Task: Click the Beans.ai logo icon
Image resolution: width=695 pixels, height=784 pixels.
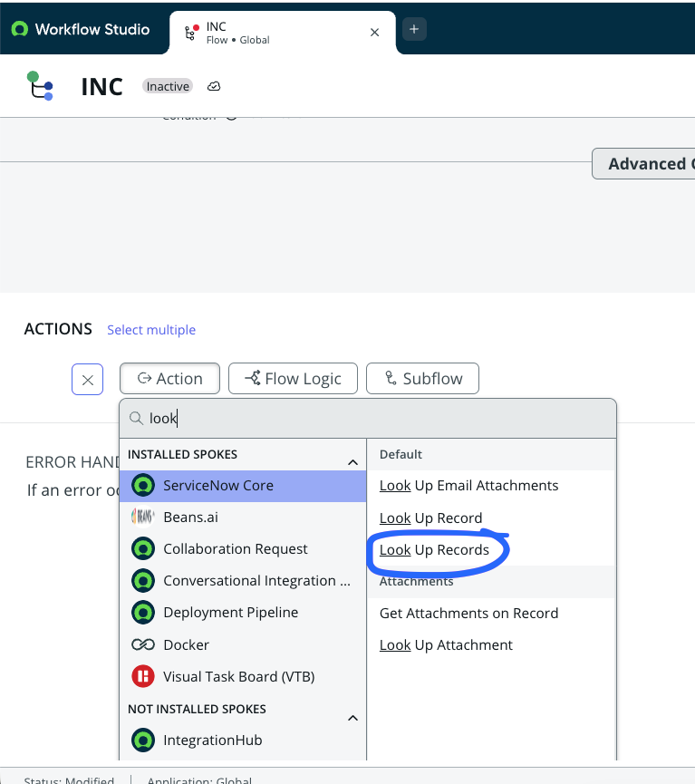Action: (x=143, y=517)
